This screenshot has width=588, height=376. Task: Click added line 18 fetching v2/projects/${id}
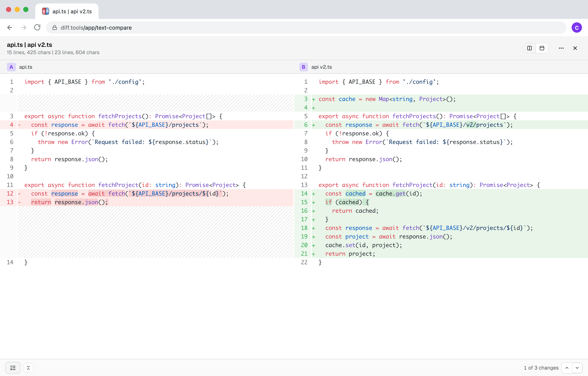click(441, 228)
